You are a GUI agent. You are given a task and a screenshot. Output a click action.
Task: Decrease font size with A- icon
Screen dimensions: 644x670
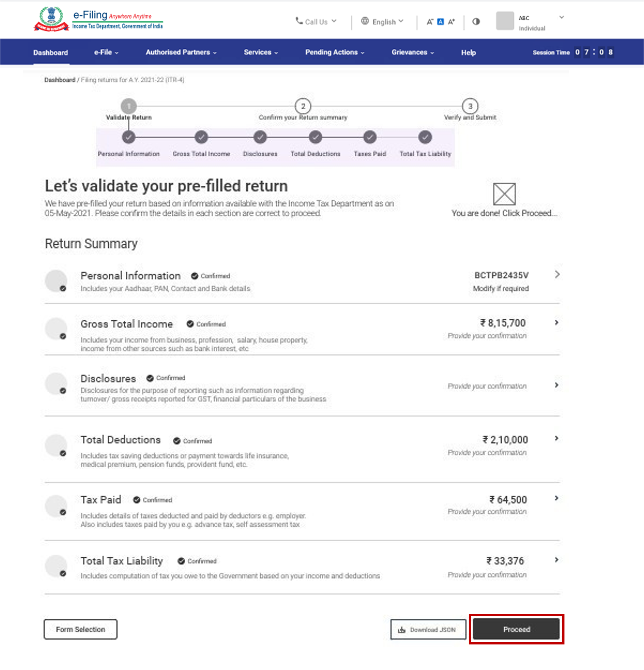pos(429,22)
